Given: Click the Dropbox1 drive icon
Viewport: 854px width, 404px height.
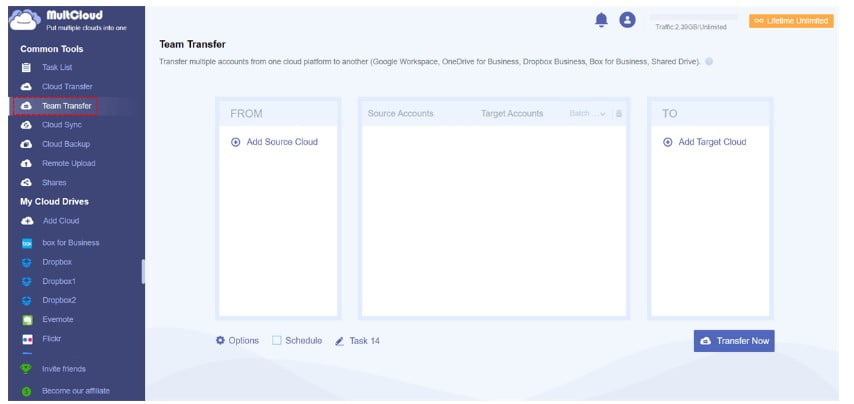Looking at the screenshot, I should [x=27, y=281].
